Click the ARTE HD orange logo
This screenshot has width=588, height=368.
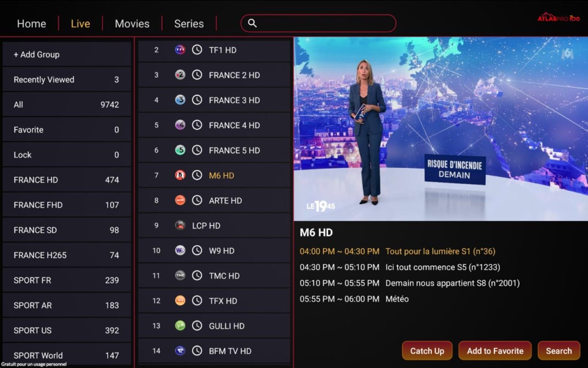point(180,200)
